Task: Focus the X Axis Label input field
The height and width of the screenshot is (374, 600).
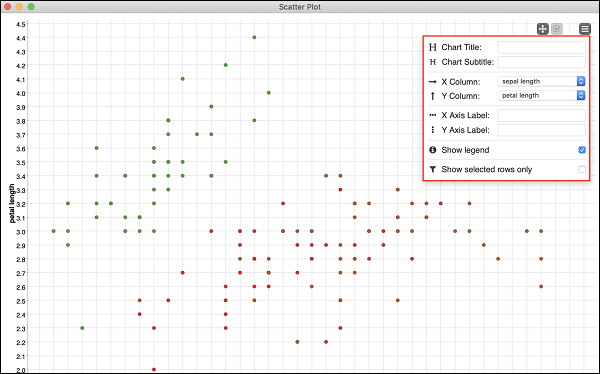Action: point(541,115)
